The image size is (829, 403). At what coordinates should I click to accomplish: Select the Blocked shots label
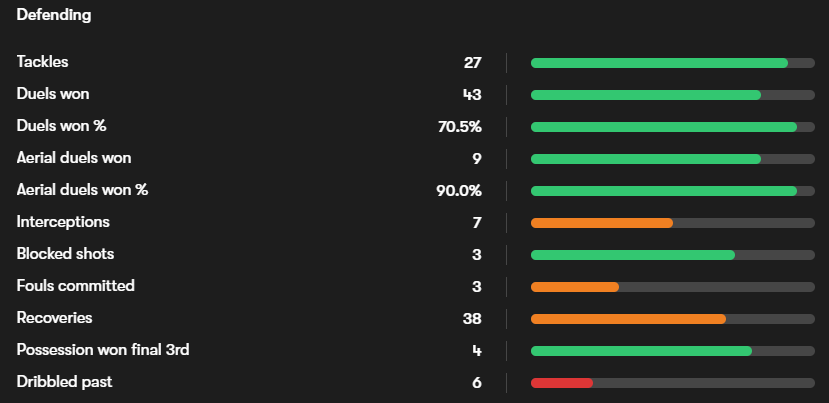pos(65,254)
